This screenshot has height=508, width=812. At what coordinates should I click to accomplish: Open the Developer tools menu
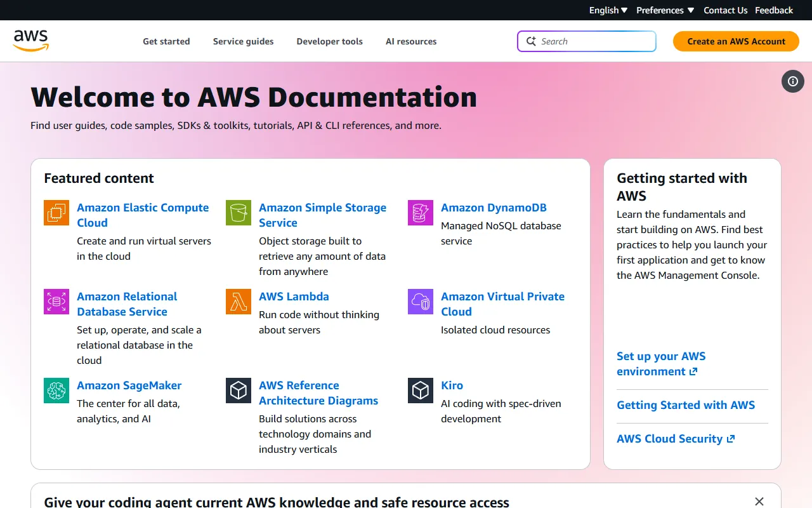point(330,41)
